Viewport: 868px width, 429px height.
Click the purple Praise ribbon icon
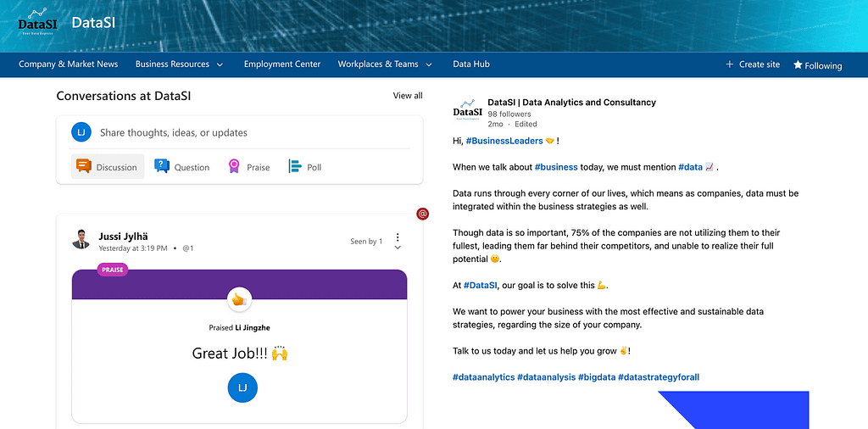click(x=234, y=166)
